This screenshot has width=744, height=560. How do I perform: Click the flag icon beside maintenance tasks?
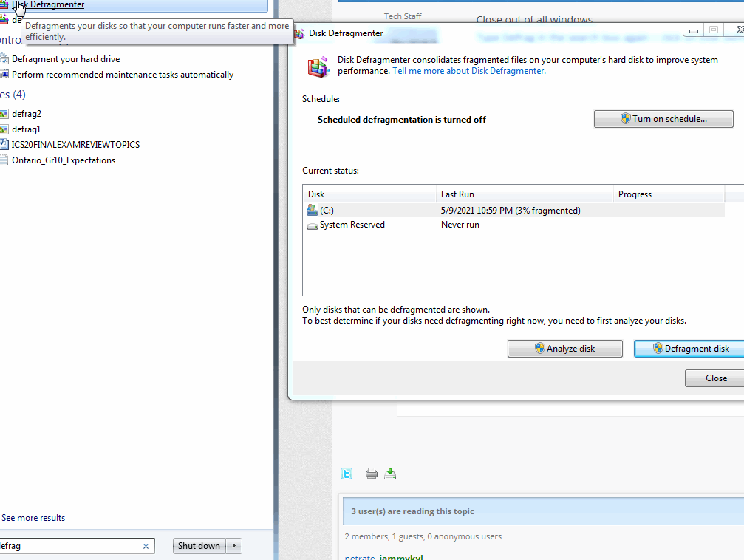(x=4, y=74)
